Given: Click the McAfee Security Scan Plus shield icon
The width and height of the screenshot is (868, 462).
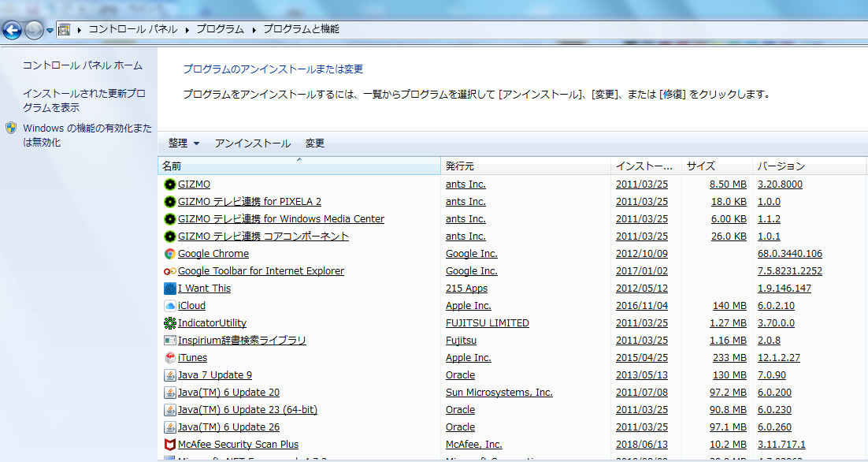Looking at the screenshot, I should (170, 445).
